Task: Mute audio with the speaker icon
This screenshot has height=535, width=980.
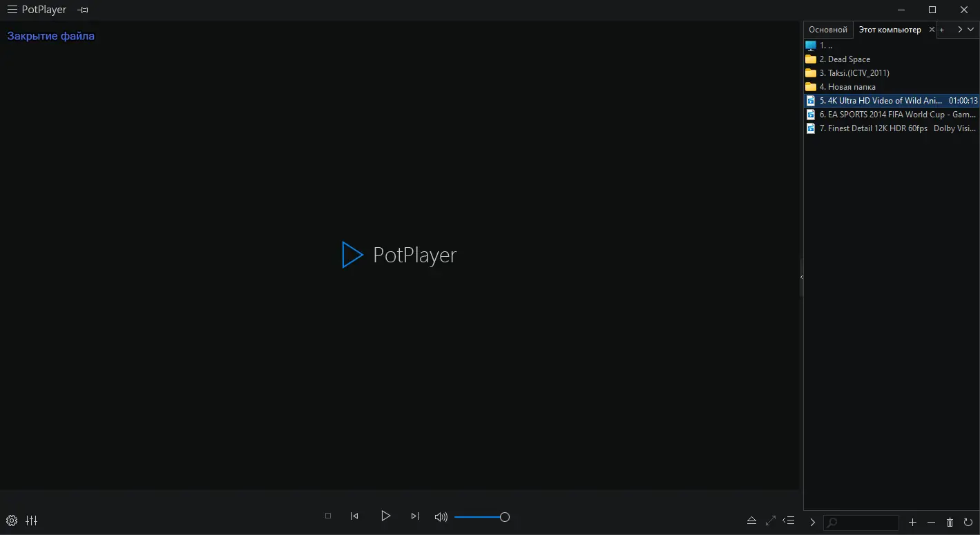Action: pyautogui.click(x=441, y=516)
